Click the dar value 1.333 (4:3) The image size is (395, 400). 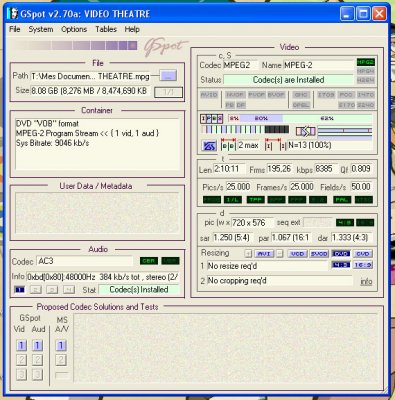coord(351,238)
